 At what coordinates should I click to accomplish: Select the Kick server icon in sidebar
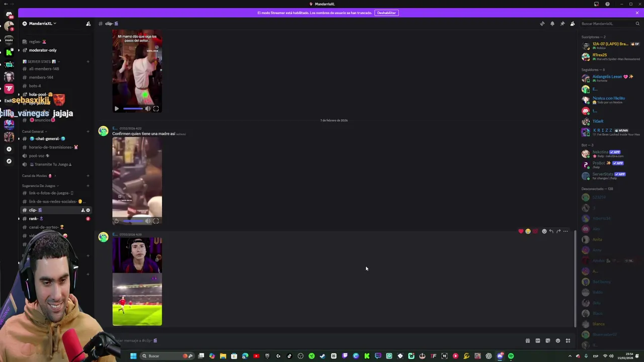click(9, 52)
